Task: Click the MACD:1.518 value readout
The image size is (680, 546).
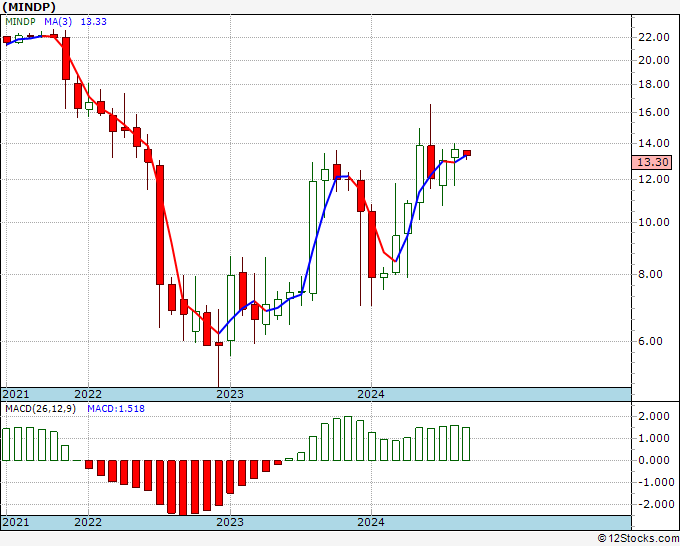Action: tap(116, 409)
